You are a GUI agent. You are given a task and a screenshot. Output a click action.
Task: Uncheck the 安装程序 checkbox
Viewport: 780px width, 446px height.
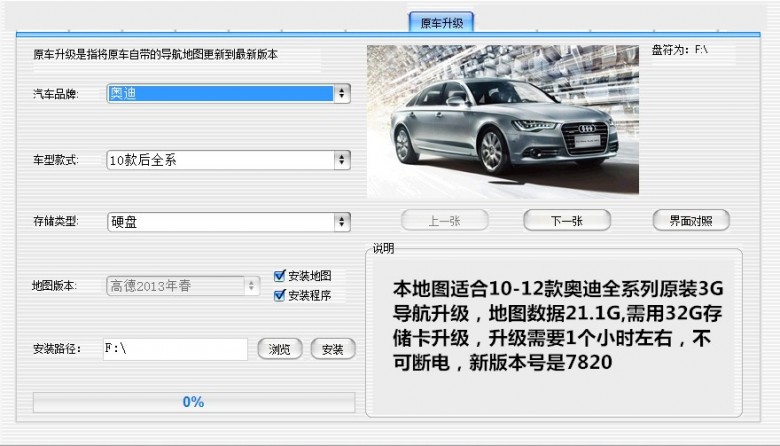281,295
